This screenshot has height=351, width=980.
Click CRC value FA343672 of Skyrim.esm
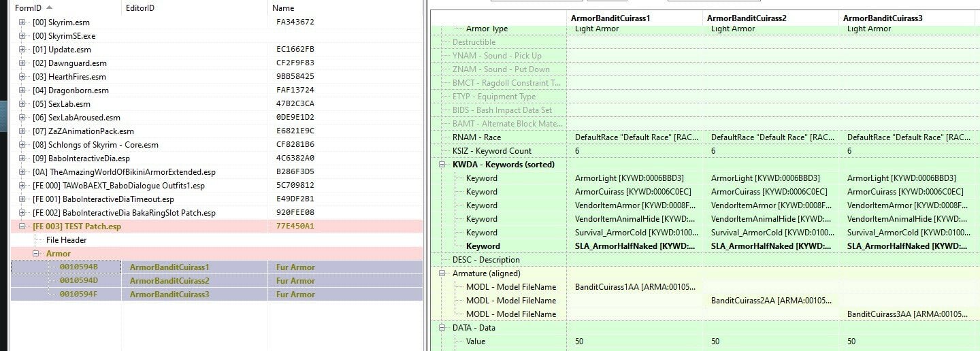(295, 22)
